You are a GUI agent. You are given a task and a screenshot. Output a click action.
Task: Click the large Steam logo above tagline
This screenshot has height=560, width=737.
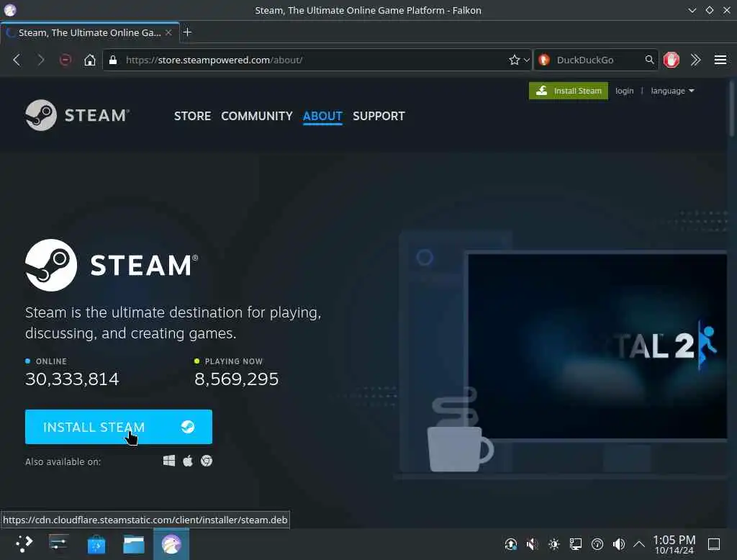click(x=112, y=265)
